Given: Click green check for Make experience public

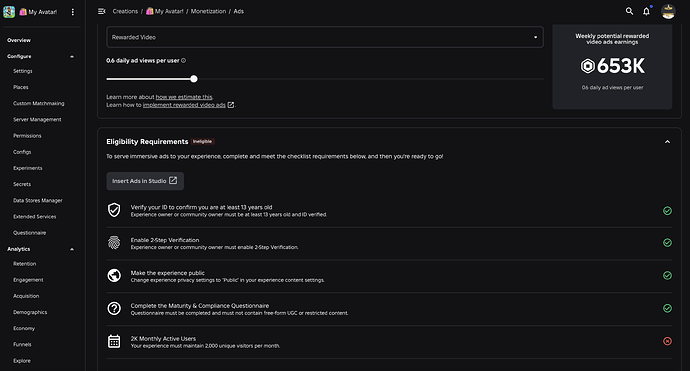Looking at the screenshot, I should (667, 275).
